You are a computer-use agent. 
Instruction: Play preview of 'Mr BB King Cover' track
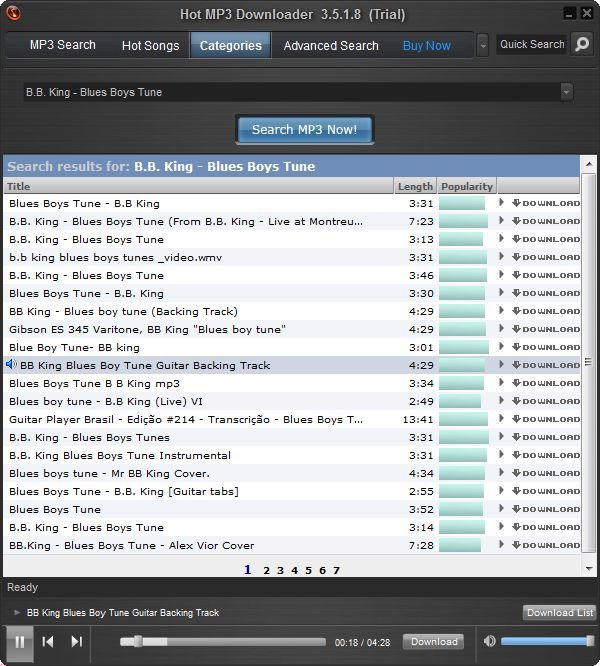501,473
